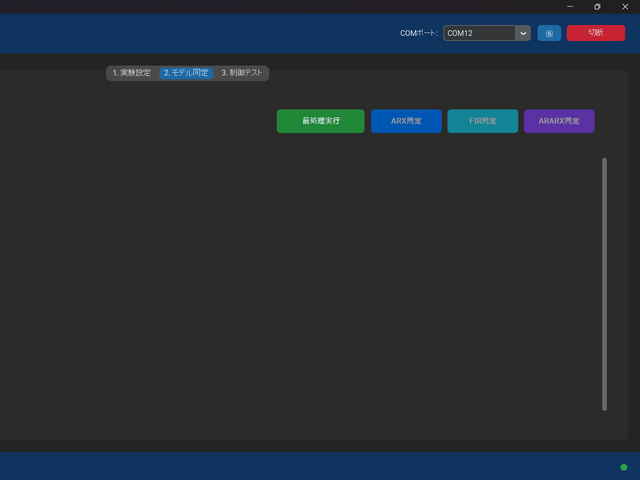Click the green connection status indicator

(x=623, y=467)
